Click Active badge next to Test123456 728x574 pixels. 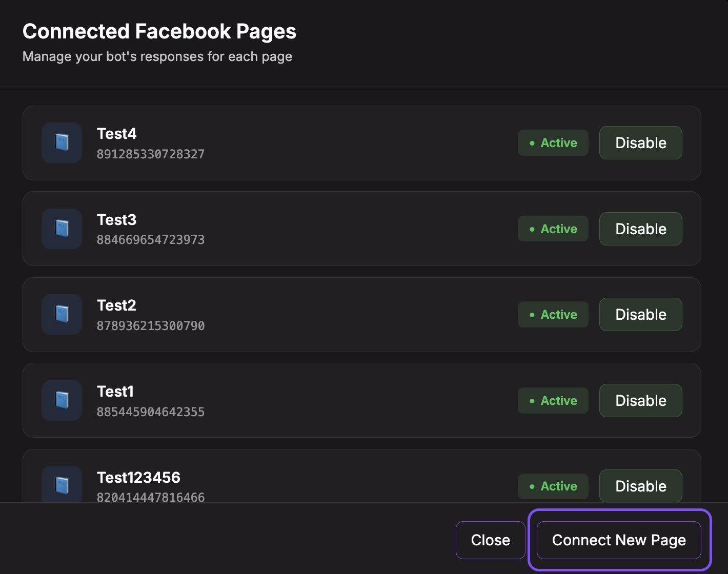click(x=553, y=486)
